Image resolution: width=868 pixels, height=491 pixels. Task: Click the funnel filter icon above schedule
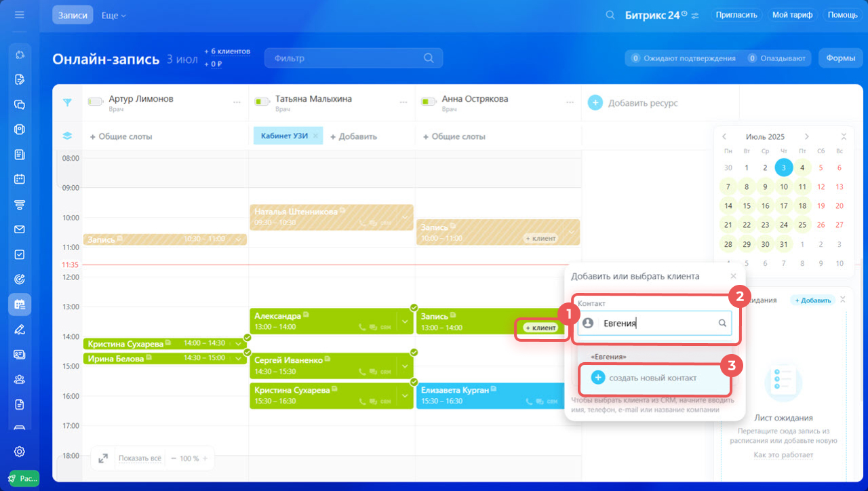point(67,102)
